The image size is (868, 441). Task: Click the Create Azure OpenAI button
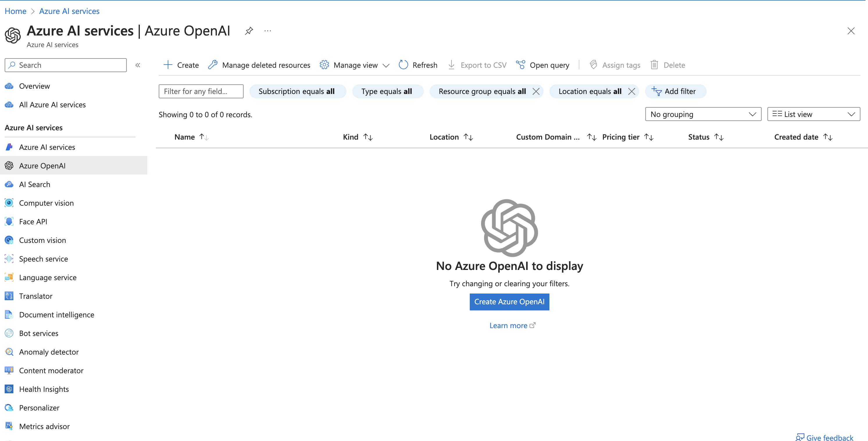coord(510,302)
